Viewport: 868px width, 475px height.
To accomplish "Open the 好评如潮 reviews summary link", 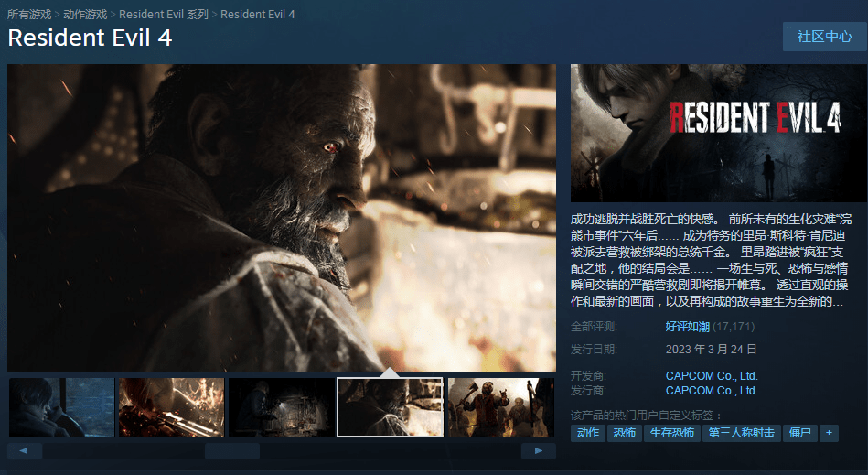I will (x=688, y=327).
